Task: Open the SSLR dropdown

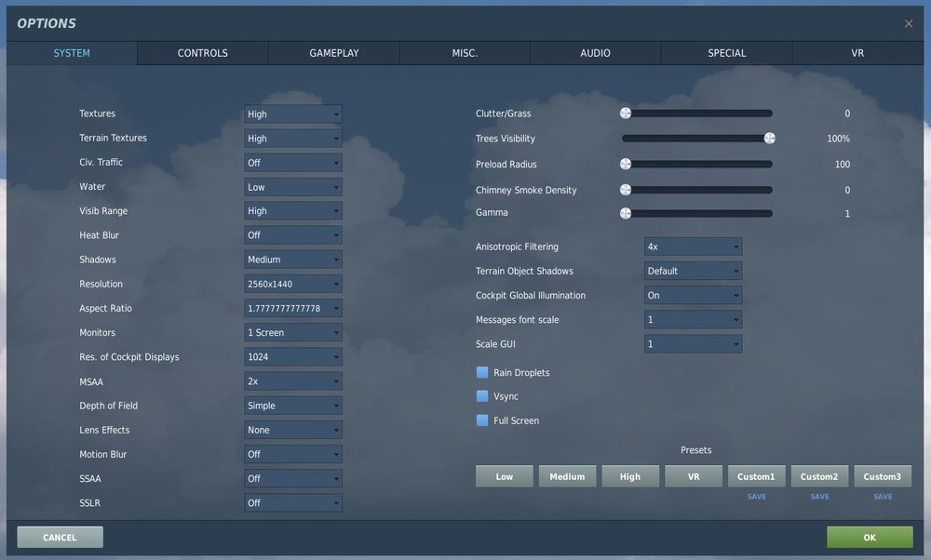Action: (x=292, y=502)
